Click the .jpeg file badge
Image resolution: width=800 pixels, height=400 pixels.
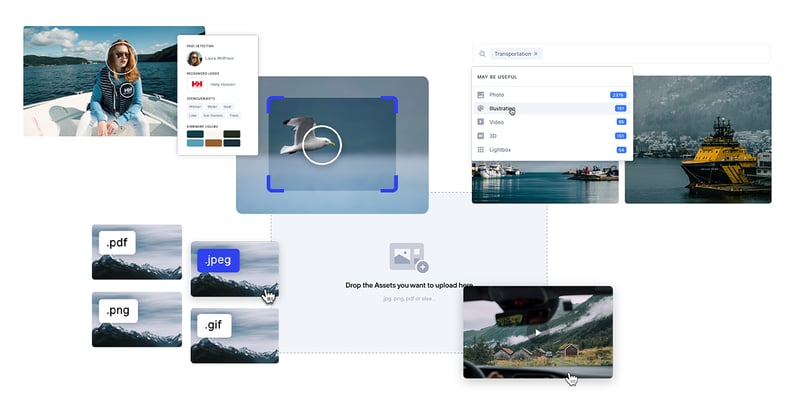pyautogui.click(x=218, y=261)
